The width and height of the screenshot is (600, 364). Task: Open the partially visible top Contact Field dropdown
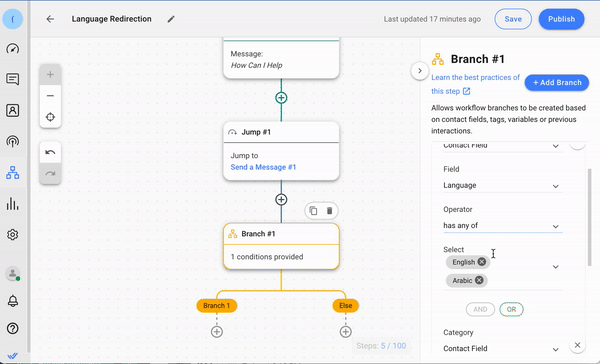[502, 146]
